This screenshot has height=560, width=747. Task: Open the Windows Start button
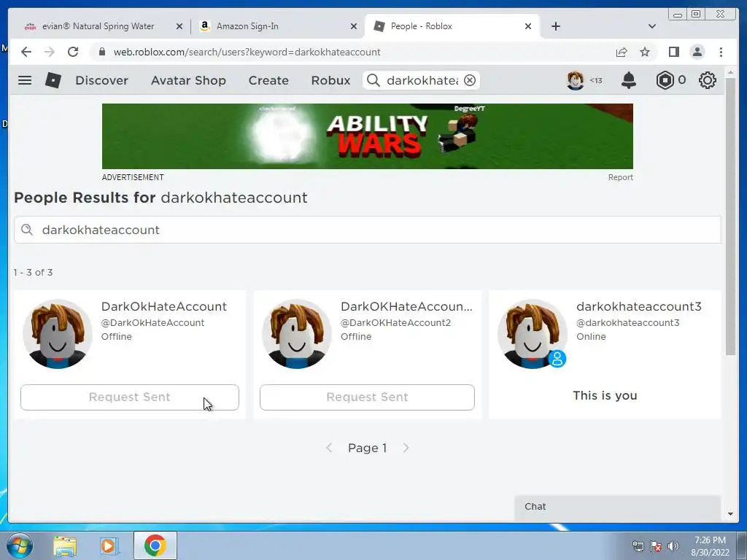[x=18, y=545]
